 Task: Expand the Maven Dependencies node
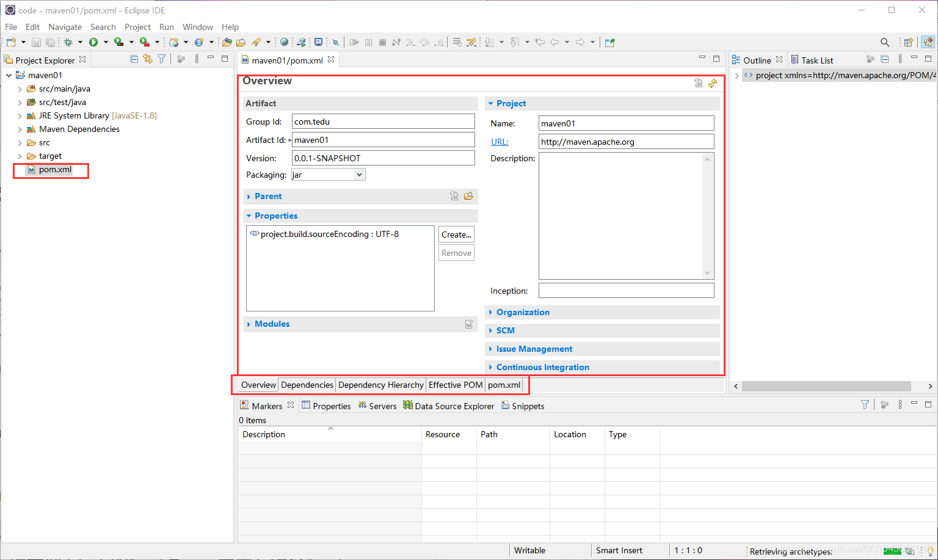(x=20, y=129)
